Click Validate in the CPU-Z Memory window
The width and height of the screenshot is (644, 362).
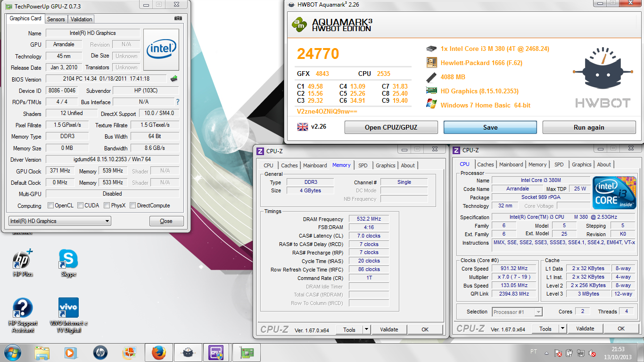pos(389,329)
